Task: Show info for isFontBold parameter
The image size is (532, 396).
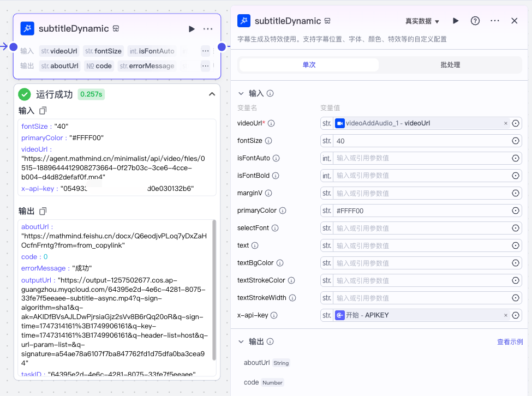Action: pyautogui.click(x=276, y=176)
